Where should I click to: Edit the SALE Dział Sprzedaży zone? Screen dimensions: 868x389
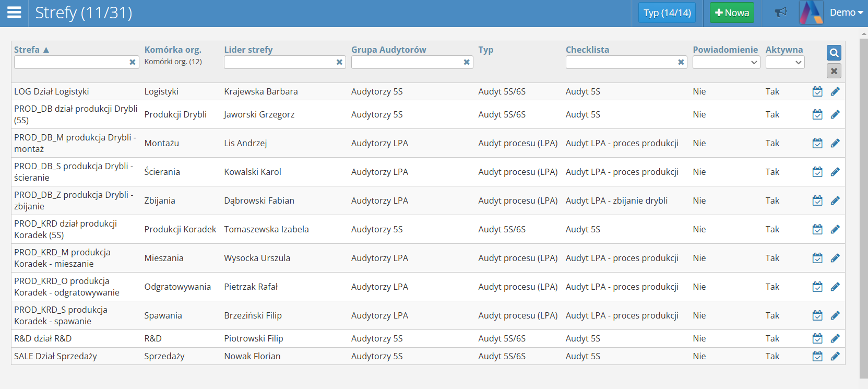[835, 356]
